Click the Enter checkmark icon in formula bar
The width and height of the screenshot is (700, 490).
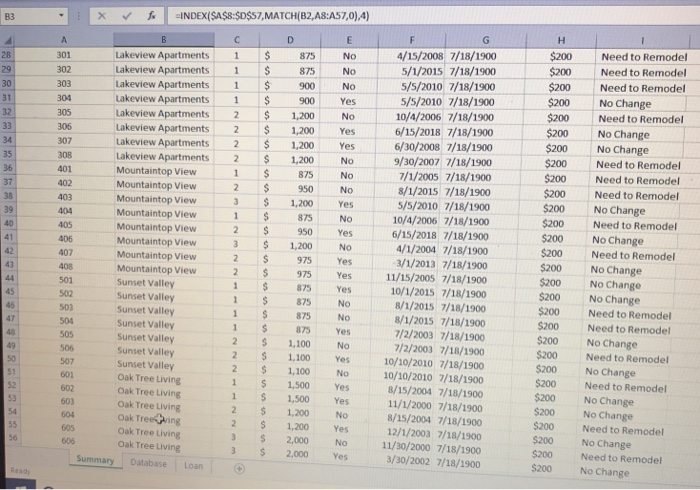pyautogui.click(x=127, y=17)
